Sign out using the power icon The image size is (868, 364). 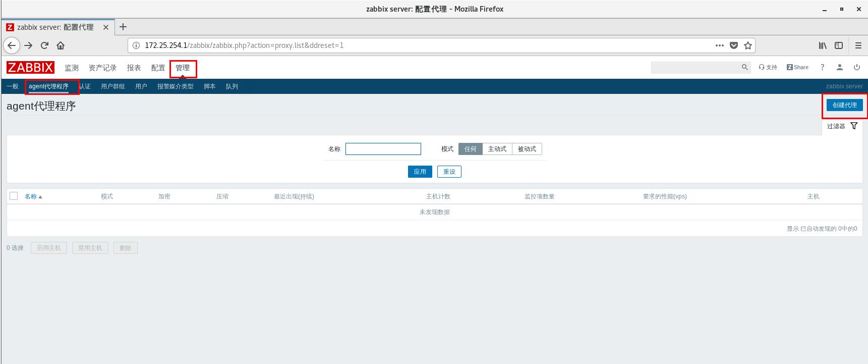[x=856, y=67]
